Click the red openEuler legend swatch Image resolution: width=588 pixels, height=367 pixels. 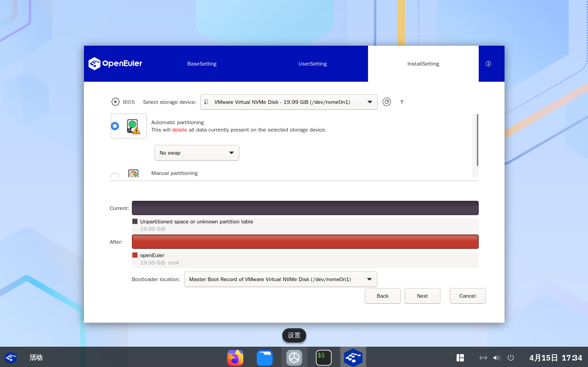click(x=135, y=255)
